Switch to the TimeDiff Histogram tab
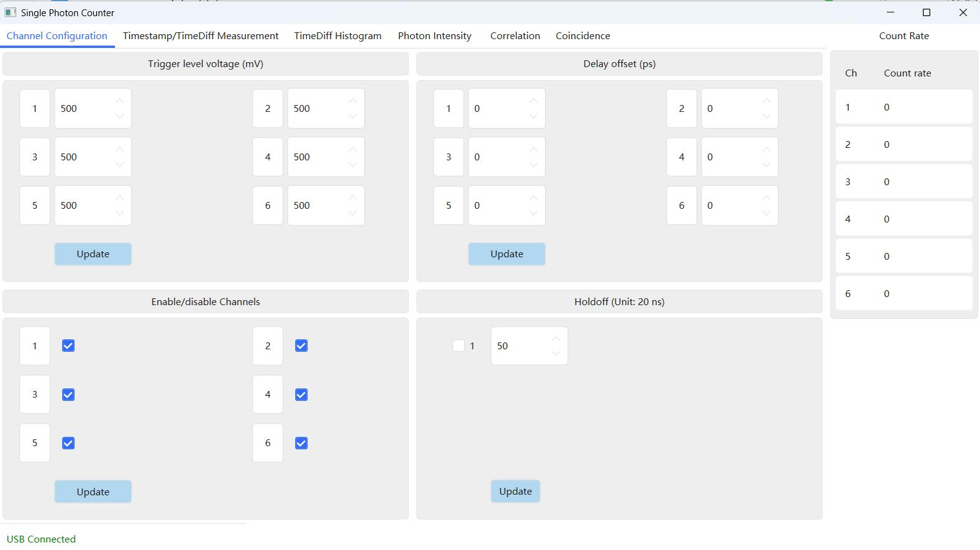 pyautogui.click(x=337, y=36)
